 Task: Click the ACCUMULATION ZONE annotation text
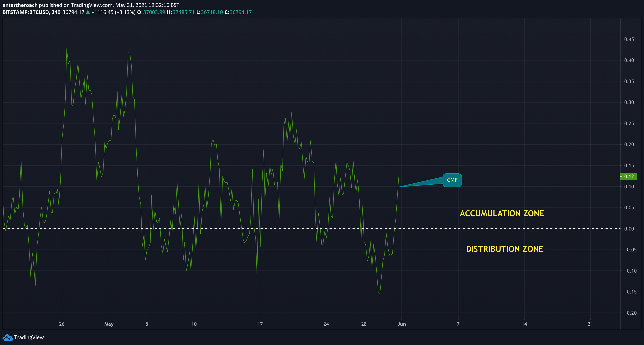point(502,213)
